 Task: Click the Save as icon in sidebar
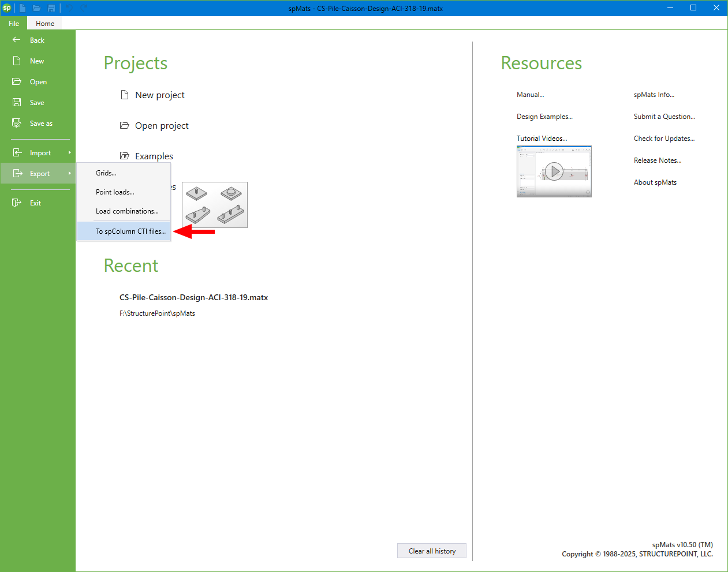pos(17,123)
